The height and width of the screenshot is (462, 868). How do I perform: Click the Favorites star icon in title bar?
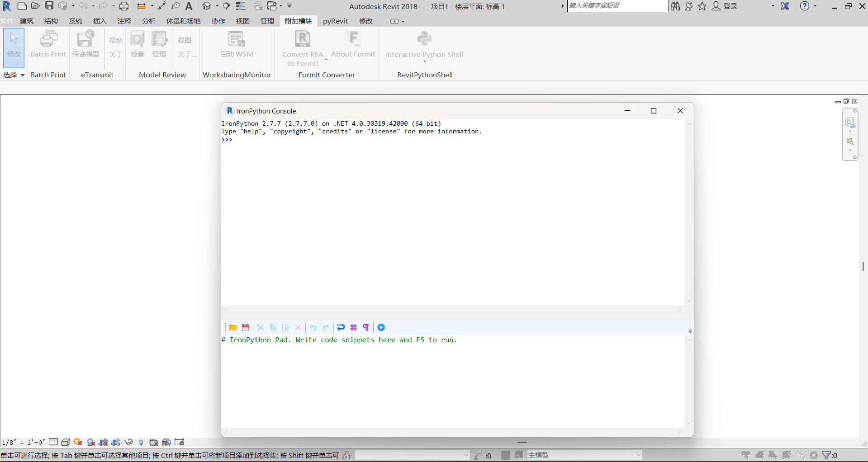click(x=702, y=6)
